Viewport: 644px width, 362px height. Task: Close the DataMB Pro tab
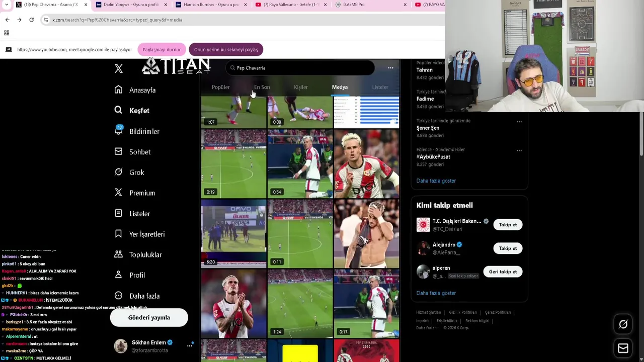tap(405, 5)
